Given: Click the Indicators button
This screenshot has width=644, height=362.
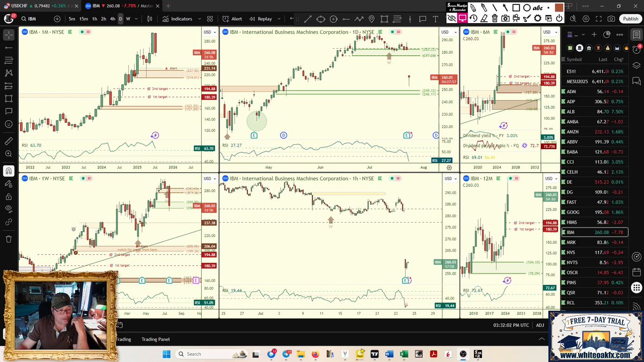Looking at the screenshot, I should (x=177, y=19).
